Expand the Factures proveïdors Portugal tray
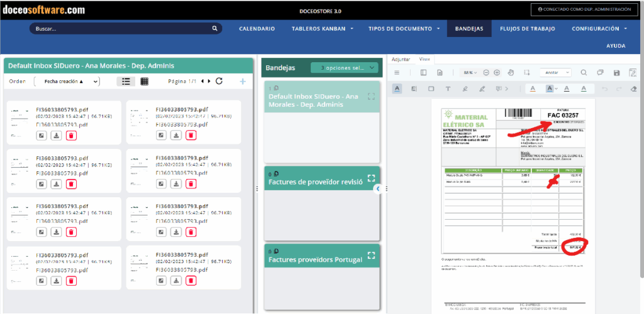644x314 pixels. tap(371, 256)
